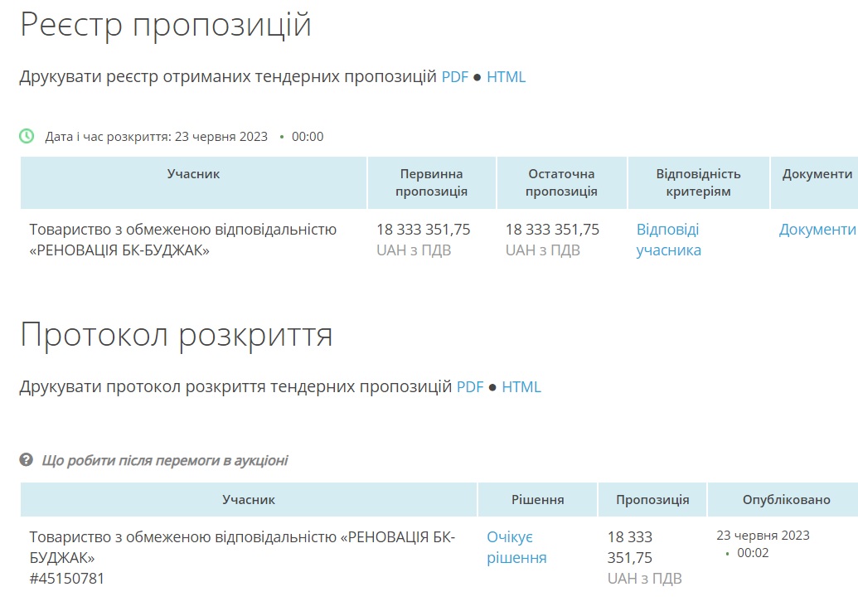Click the participant code #45150781

pos(67,578)
